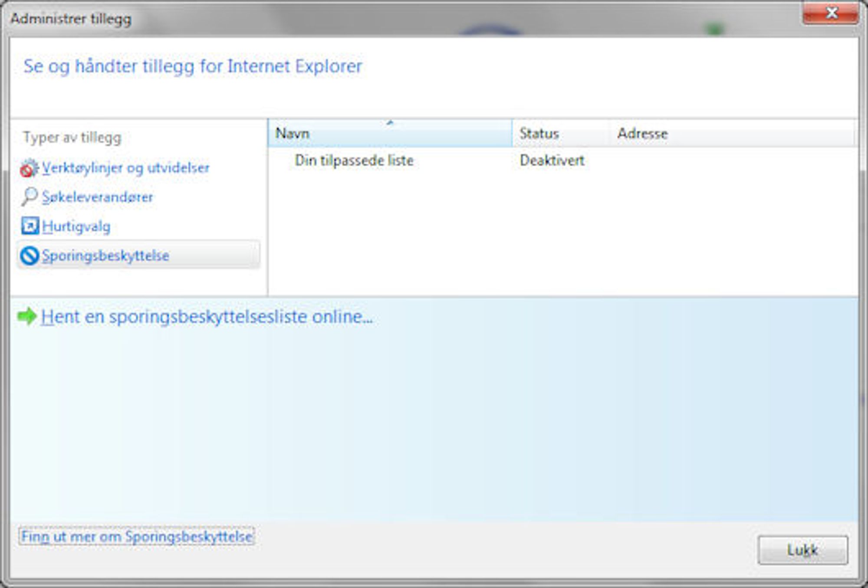Click the Adresse column header
The image size is (868, 588).
coord(732,134)
